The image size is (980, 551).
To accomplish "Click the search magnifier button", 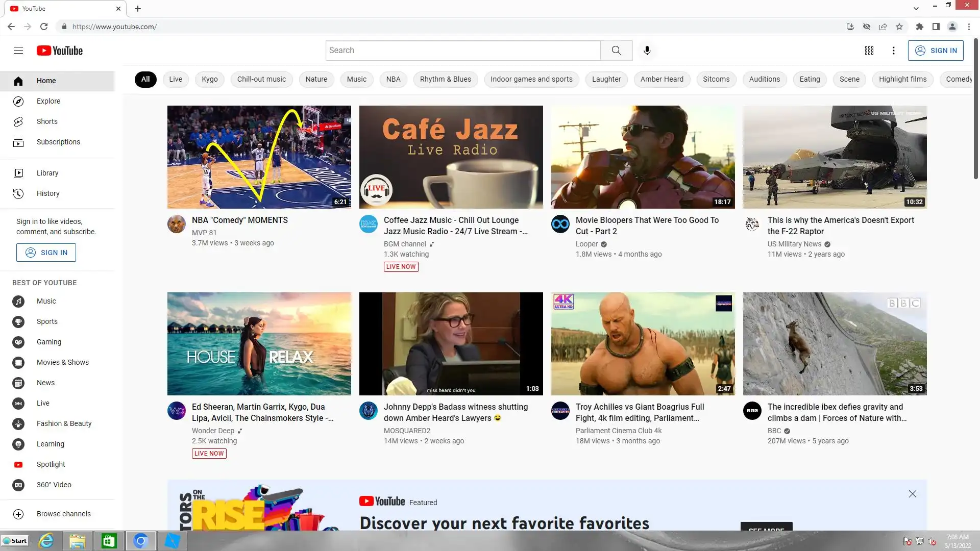I will (616, 50).
